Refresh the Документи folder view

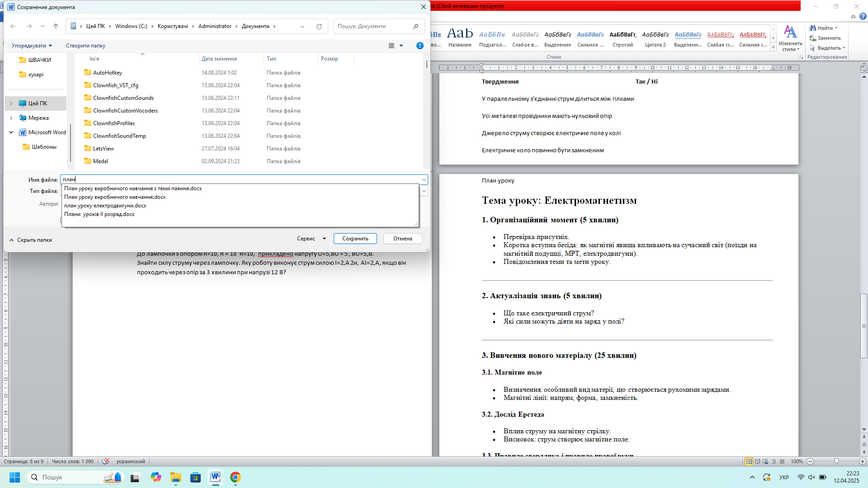coord(319,26)
